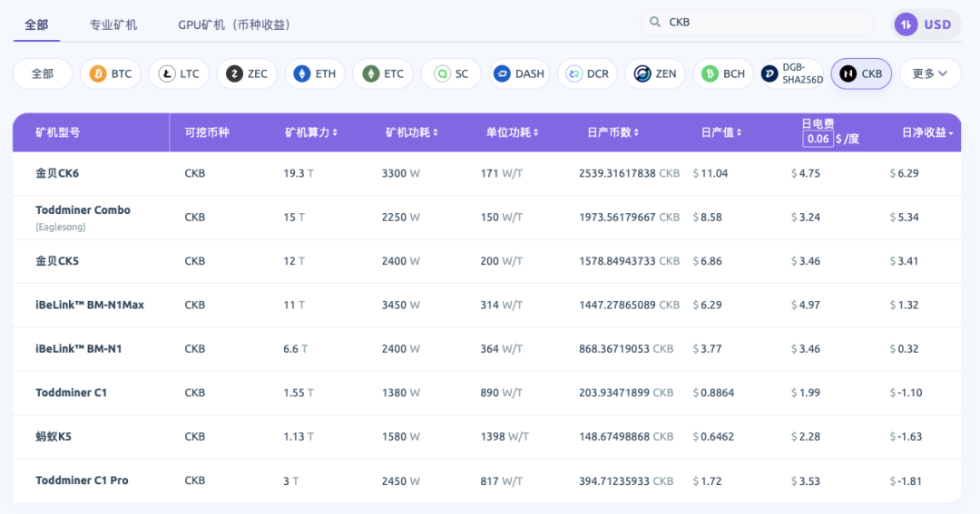980x514 pixels.
Task: Click the 1578.84943733 CKB value
Action: tap(629, 261)
